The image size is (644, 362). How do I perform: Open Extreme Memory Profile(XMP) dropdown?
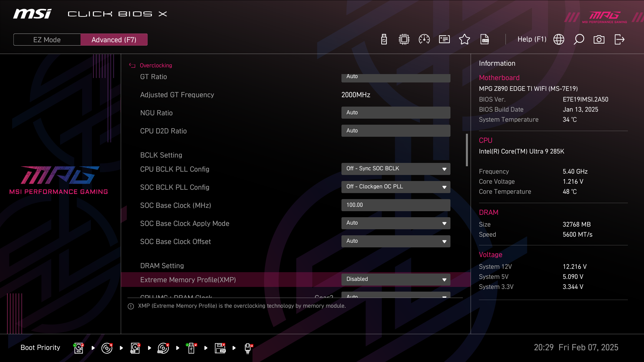pos(396,280)
